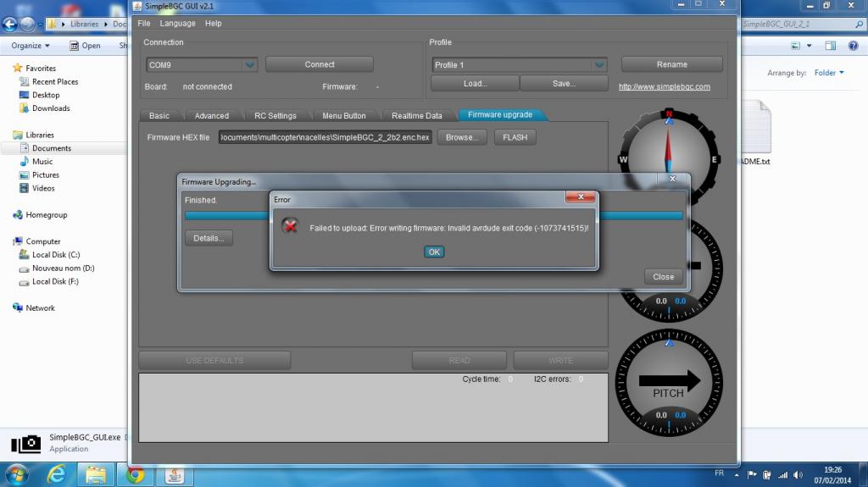
Task: Open Chrome from the taskbar
Action: (x=135, y=475)
